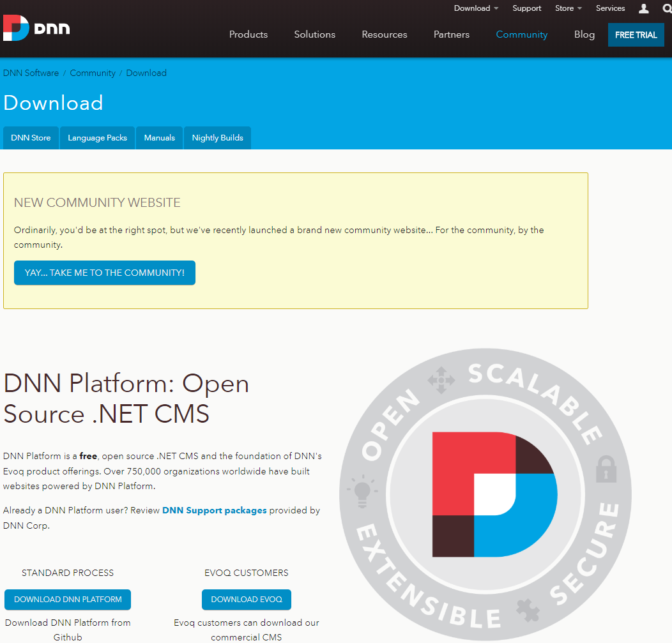Expand the Download dropdown in top bar

pos(476,8)
